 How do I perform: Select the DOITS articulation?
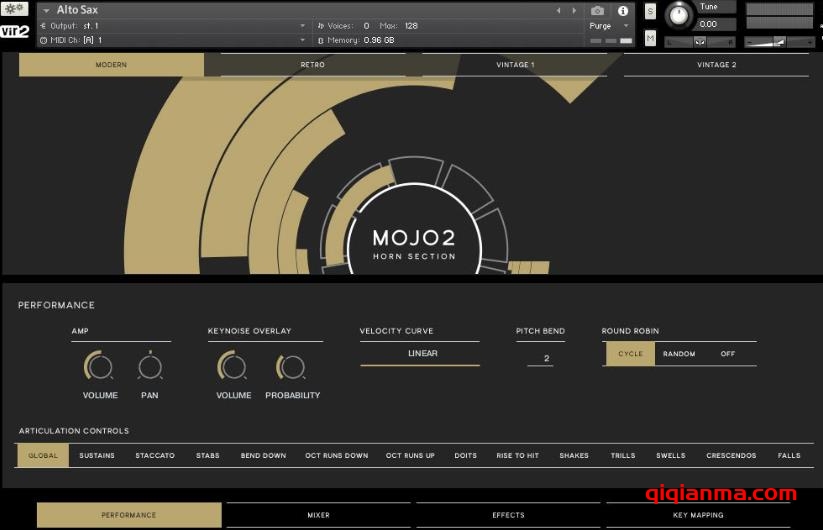466,455
